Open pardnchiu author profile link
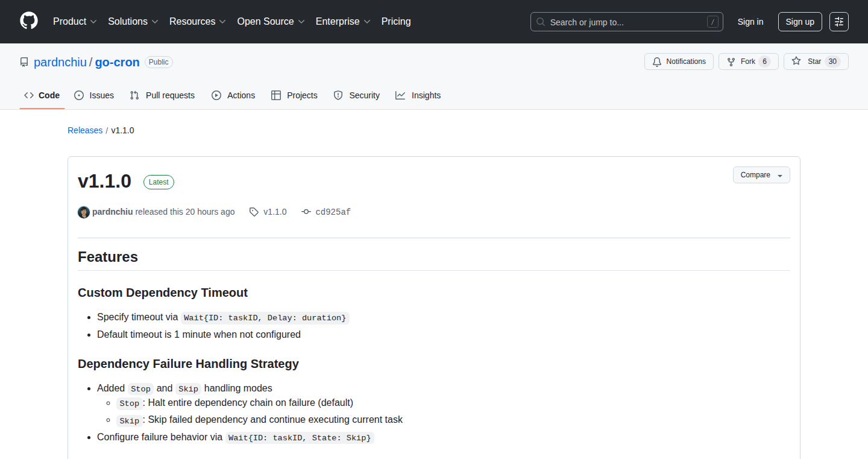868x459 pixels. [113, 212]
